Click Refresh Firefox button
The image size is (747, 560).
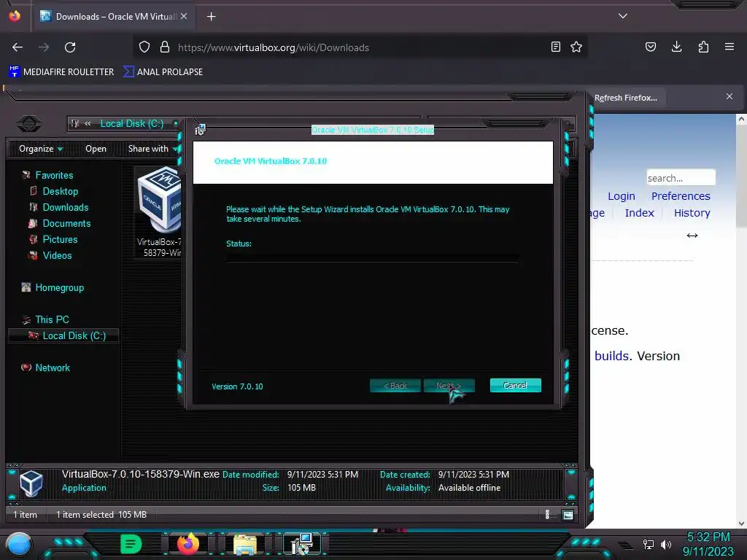(x=625, y=98)
